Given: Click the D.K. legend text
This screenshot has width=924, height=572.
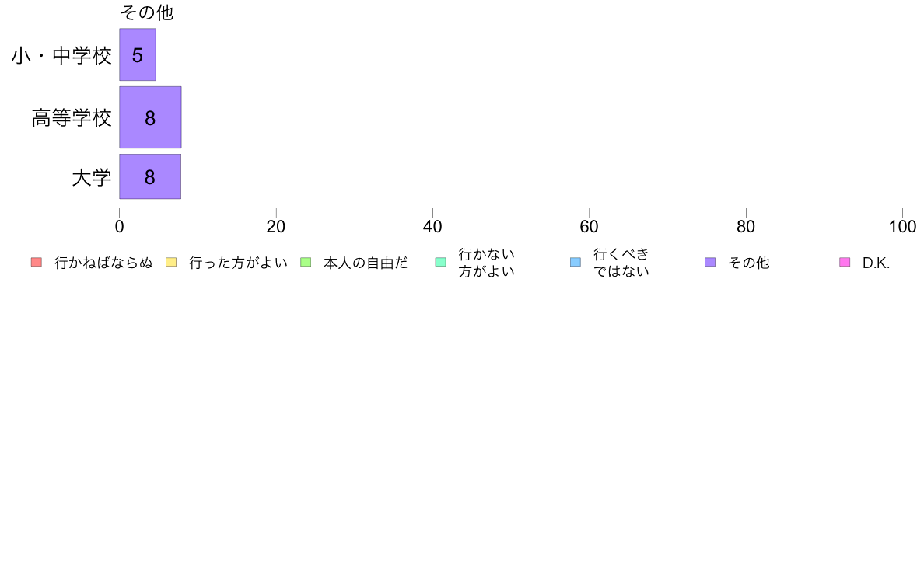Looking at the screenshot, I should click(x=876, y=263).
